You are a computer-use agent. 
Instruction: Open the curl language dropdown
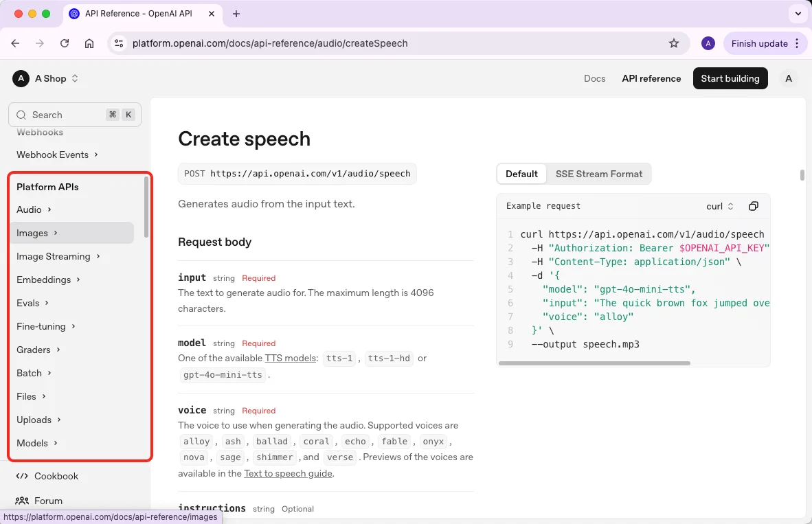pos(720,206)
